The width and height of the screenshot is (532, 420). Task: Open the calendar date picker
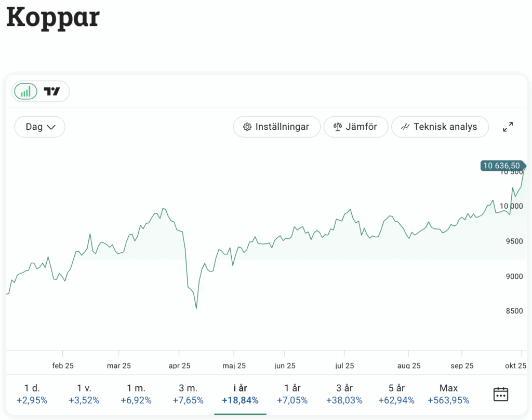point(500,394)
